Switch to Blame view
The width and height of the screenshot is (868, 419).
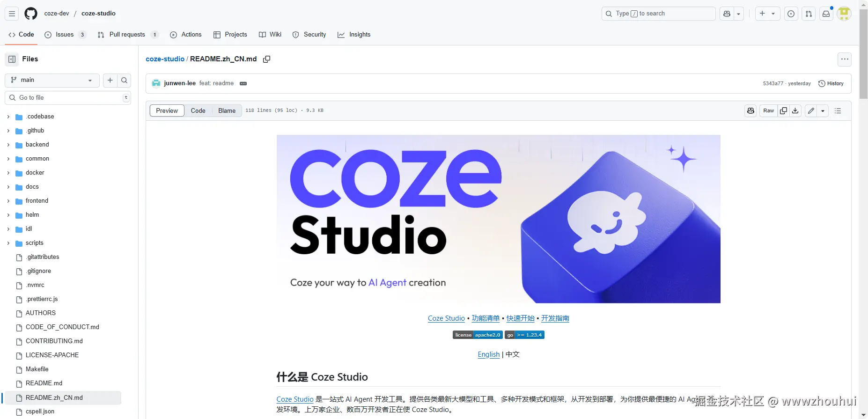[x=227, y=110]
